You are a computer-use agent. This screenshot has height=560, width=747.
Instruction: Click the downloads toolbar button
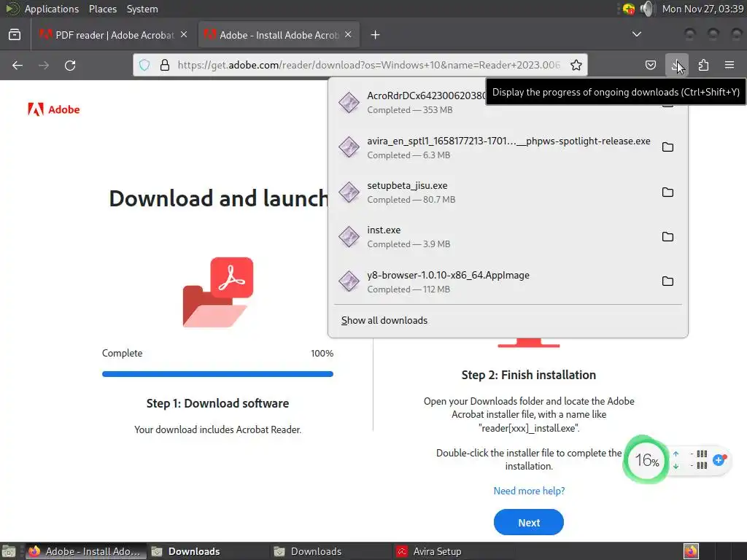(676, 65)
